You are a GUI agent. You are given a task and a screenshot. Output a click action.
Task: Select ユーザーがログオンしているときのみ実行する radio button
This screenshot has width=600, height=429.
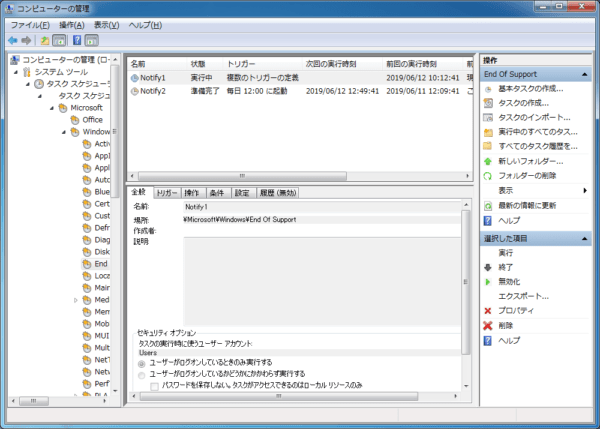(x=142, y=364)
